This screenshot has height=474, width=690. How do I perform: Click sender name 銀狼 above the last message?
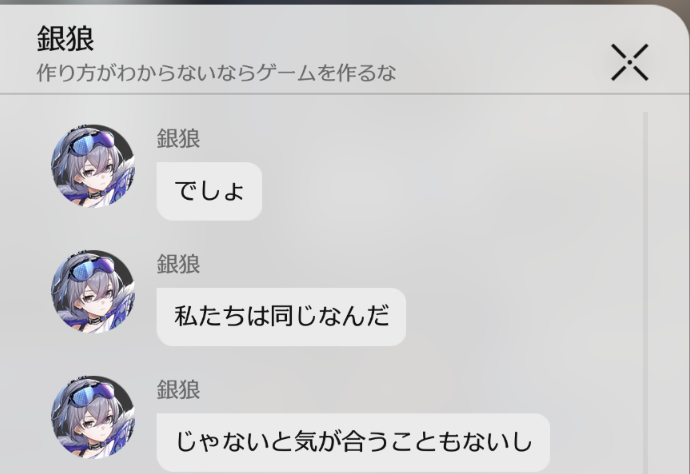178,389
